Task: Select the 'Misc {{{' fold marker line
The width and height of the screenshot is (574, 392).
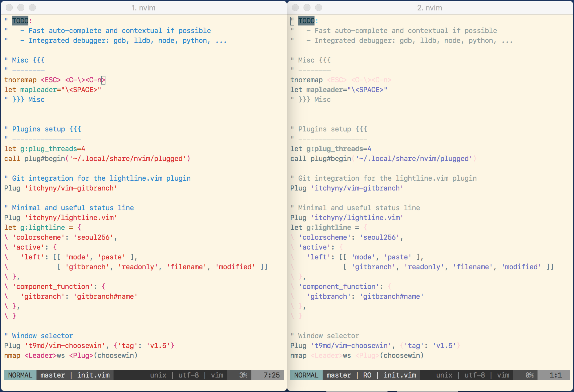Action: click(x=25, y=60)
